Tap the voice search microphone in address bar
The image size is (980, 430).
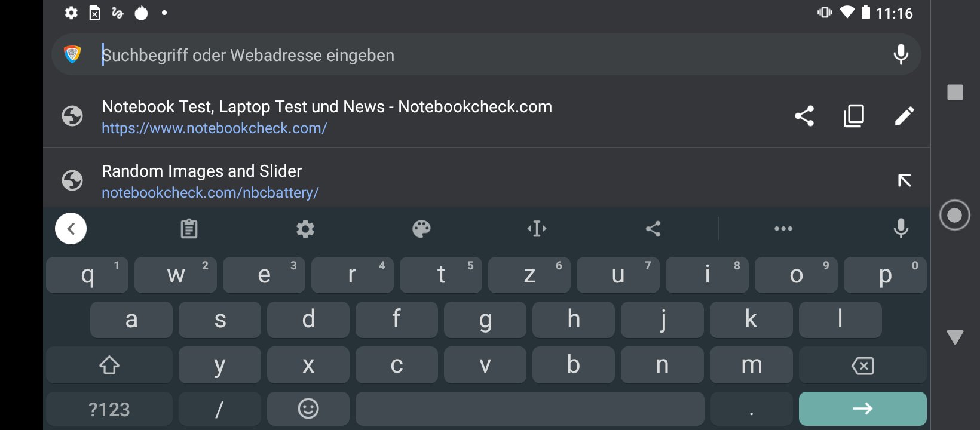[901, 55]
